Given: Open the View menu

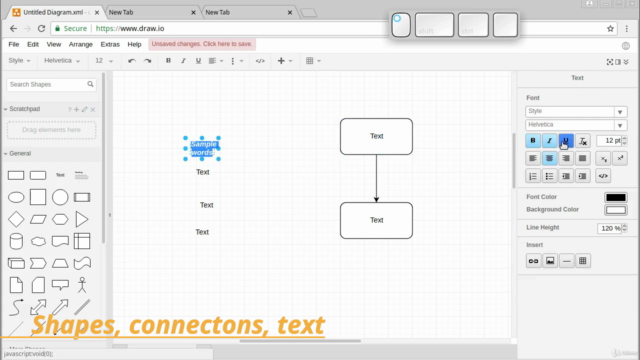Looking at the screenshot, I should (x=53, y=44).
